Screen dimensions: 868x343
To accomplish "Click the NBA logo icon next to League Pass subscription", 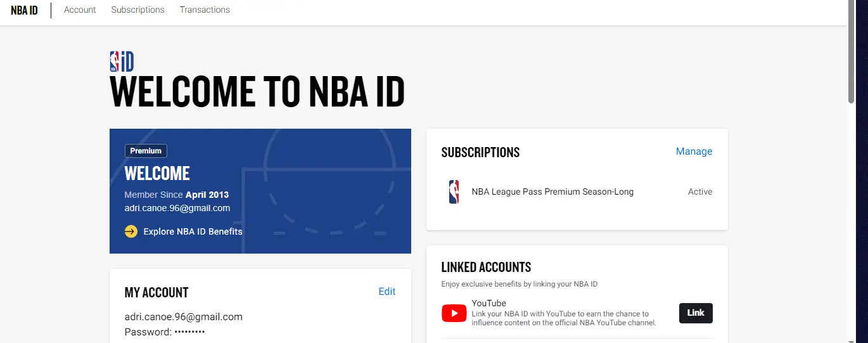I will (x=454, y=191).
